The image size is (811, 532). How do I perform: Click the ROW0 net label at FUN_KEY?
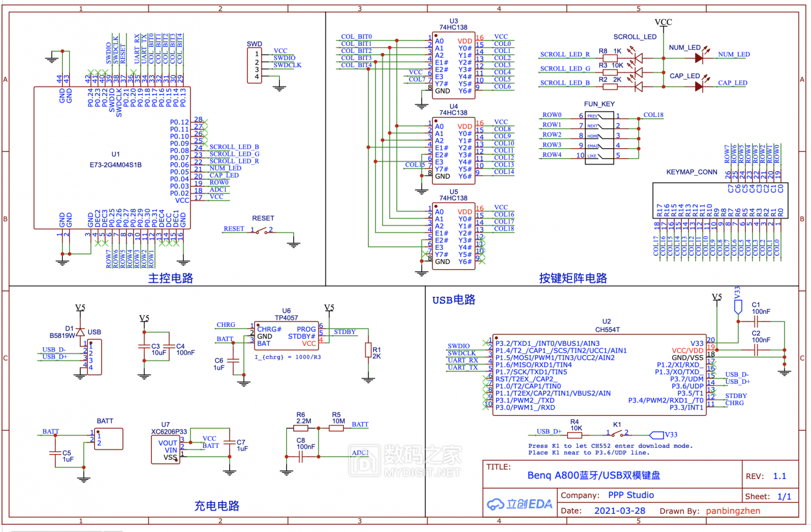point(552,115)
